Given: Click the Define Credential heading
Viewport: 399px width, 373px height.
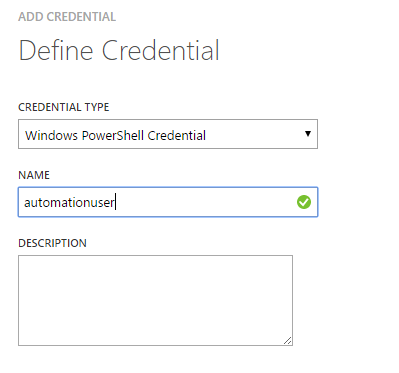Looking at the screenshot, I should [119, 50].
